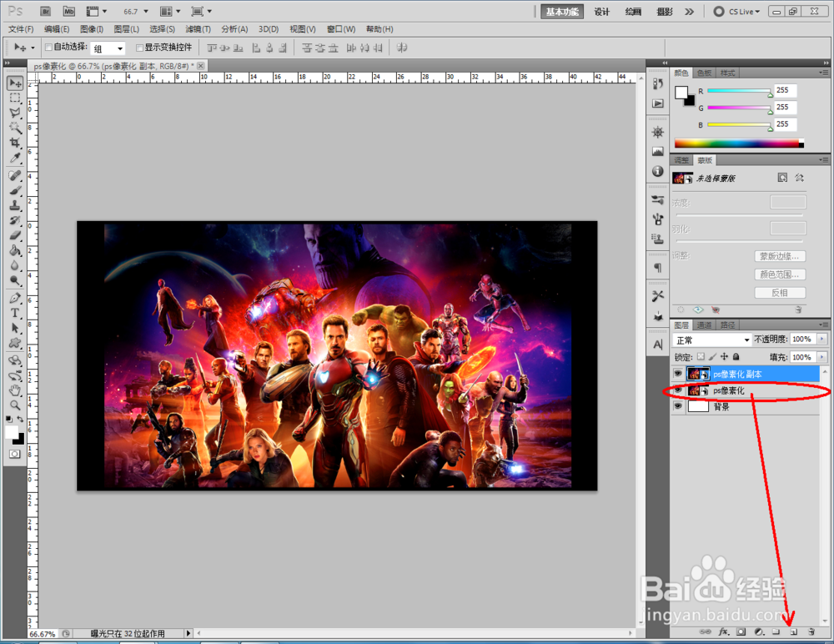Enable the 显示变换控件 checkbox
Screen dimensions: 834x644
click(x=140, y=48)
